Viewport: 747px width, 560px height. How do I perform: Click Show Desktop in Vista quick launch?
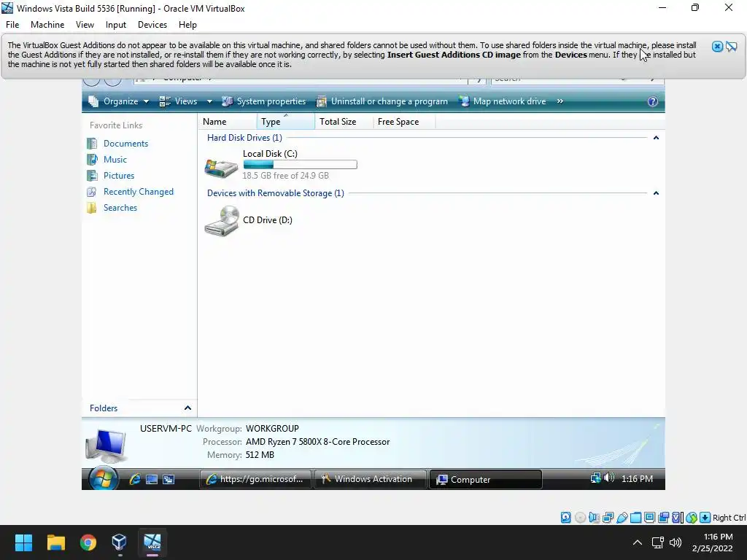pyautogui.click(x=152, y=479)
